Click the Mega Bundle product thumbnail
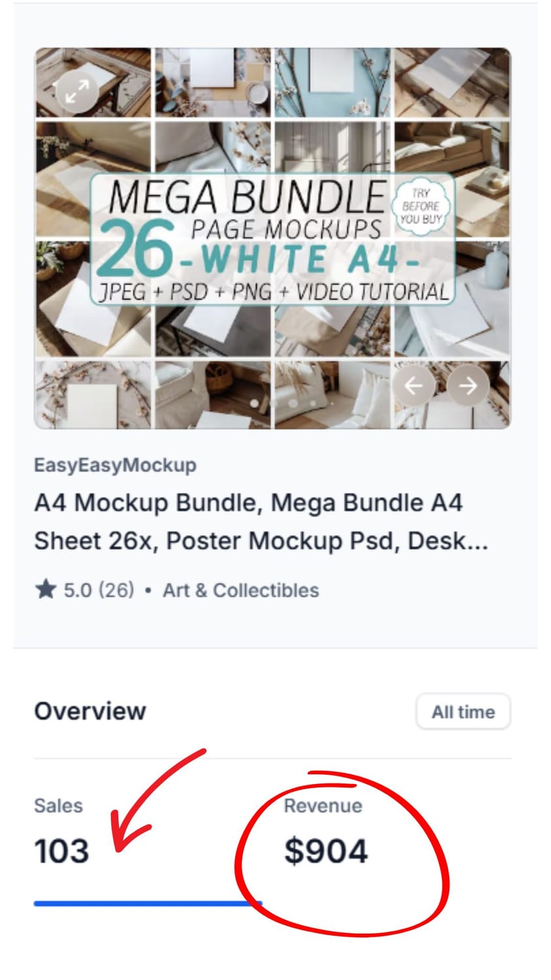 pos(272,238)
